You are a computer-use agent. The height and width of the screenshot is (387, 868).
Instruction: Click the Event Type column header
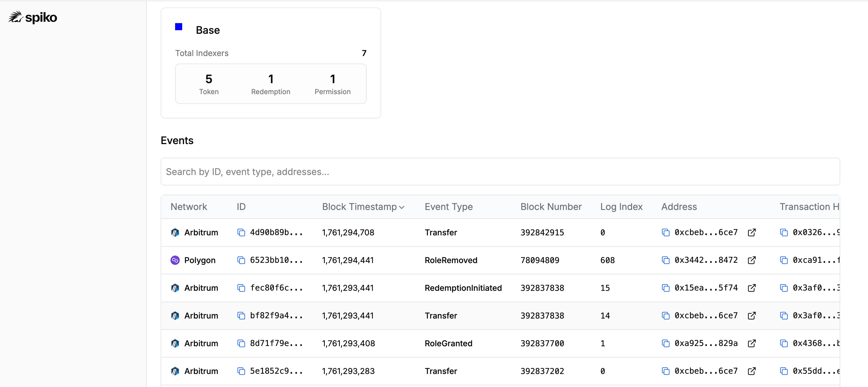[x=448, y=207]
